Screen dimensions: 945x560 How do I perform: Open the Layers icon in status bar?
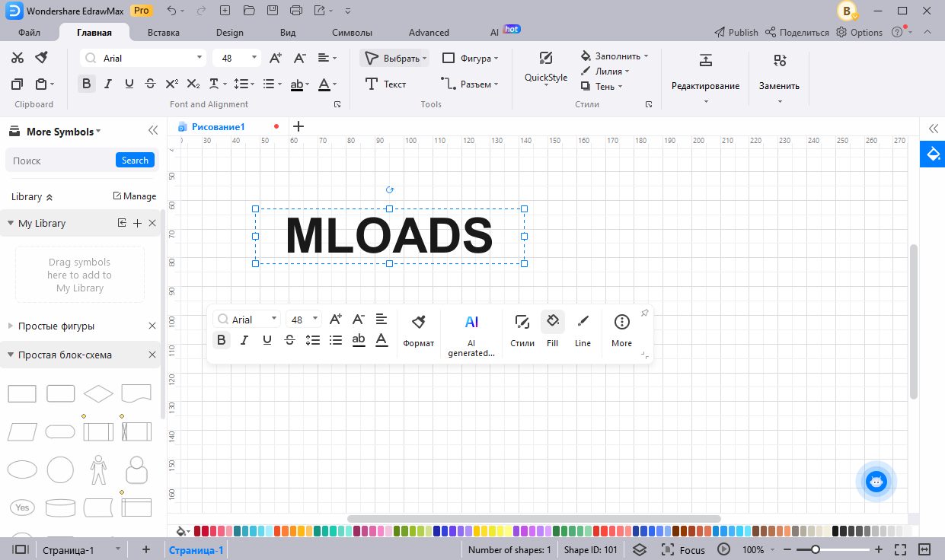(x=640, y=549)
